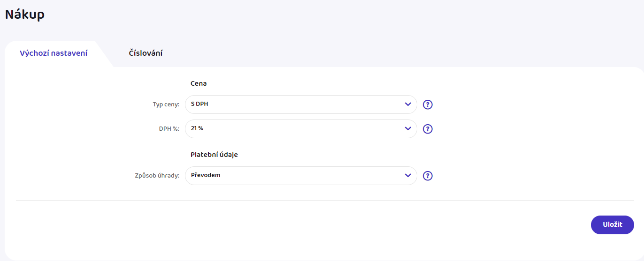644x261 pixels.
Task: Open help icon next to DPH %
Action: pyautogui.click(x=428, y=129)
